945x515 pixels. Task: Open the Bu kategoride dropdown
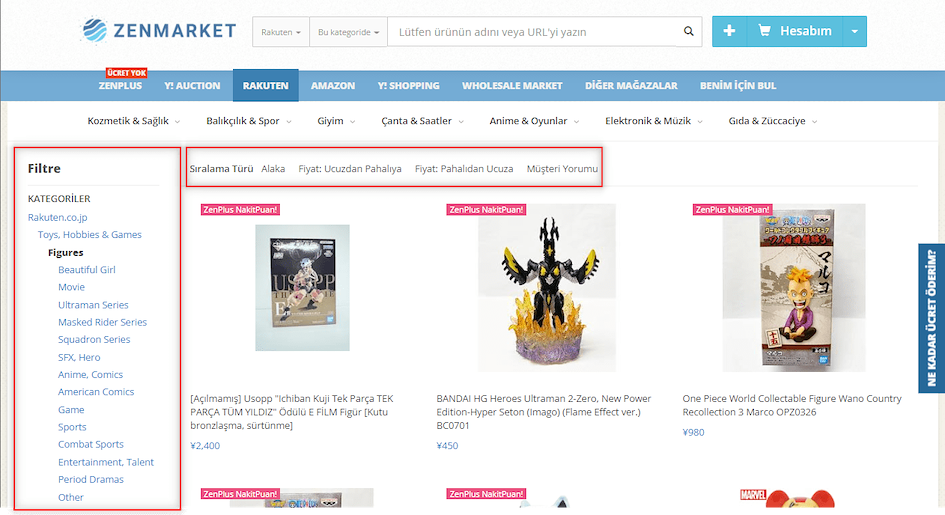(x=348, y=32)
